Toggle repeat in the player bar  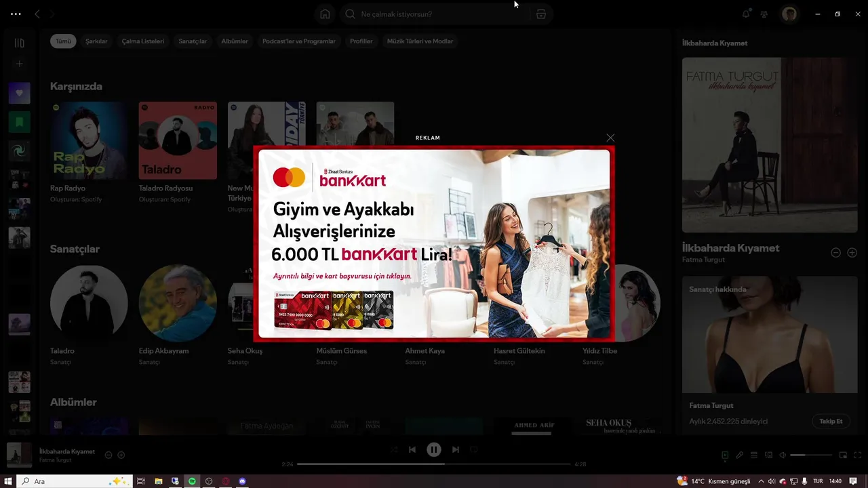474,449
